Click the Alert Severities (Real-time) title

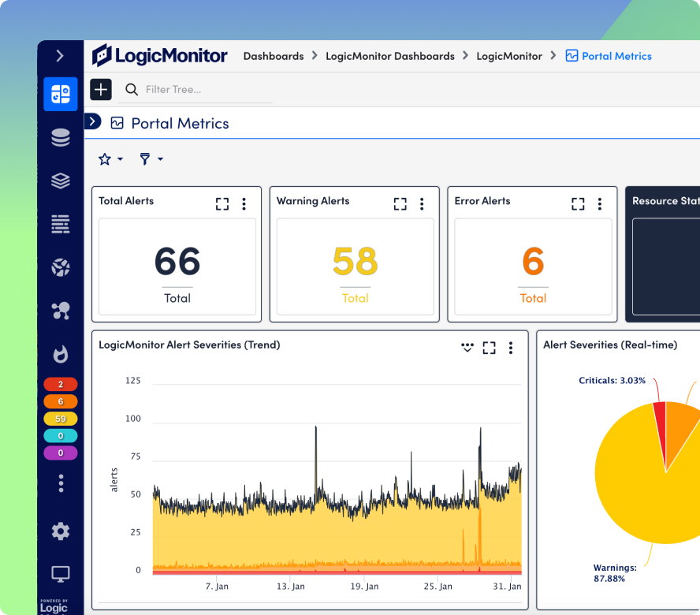point(610,345)
